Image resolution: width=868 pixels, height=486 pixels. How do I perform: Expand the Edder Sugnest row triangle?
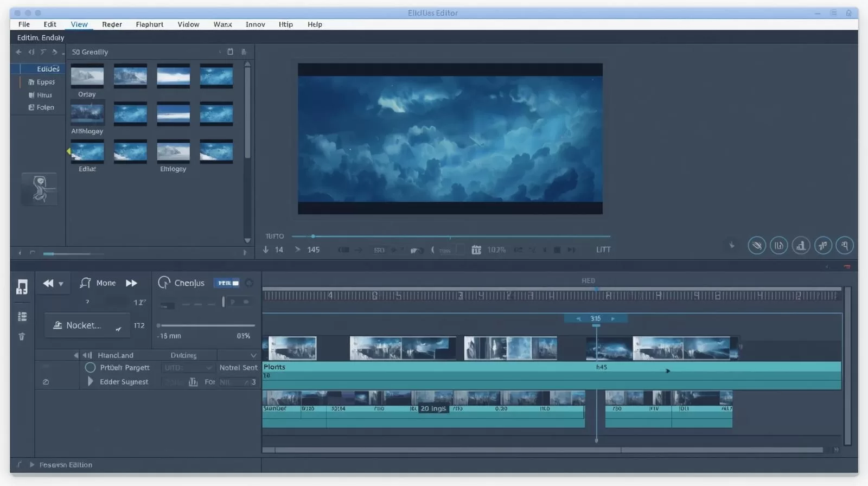[x=90, y=382]
